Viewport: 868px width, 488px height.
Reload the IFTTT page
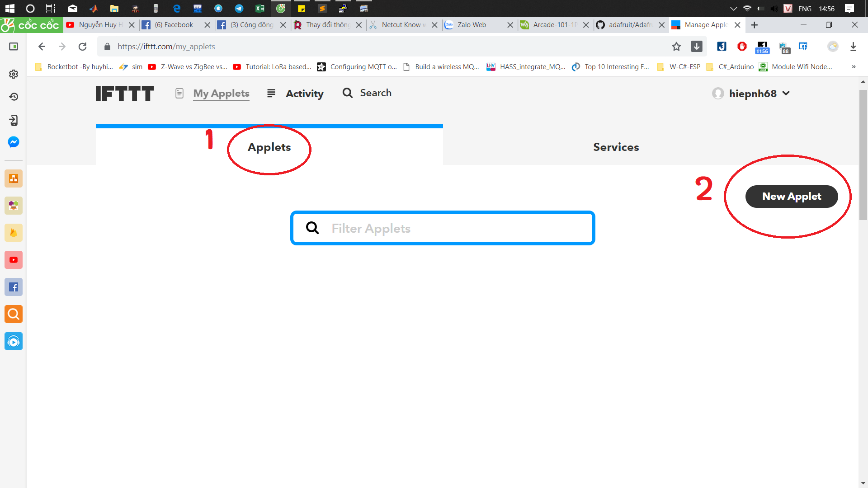[x=82, y=47]
